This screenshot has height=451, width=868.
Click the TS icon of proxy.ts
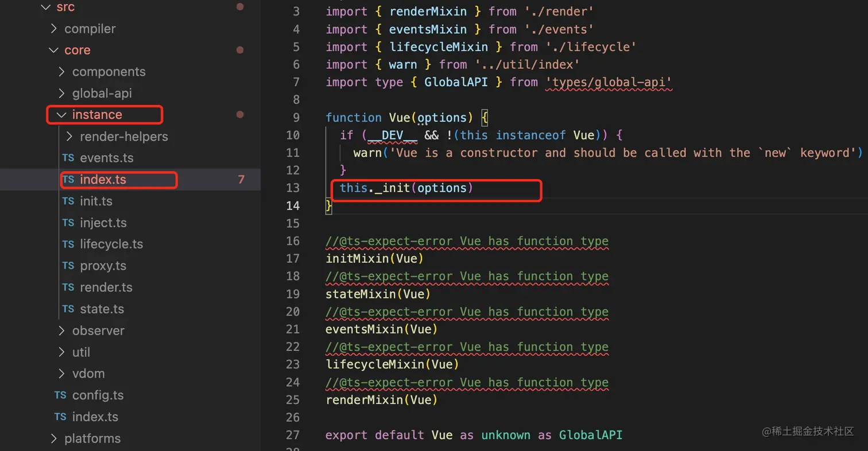(68, 266)
